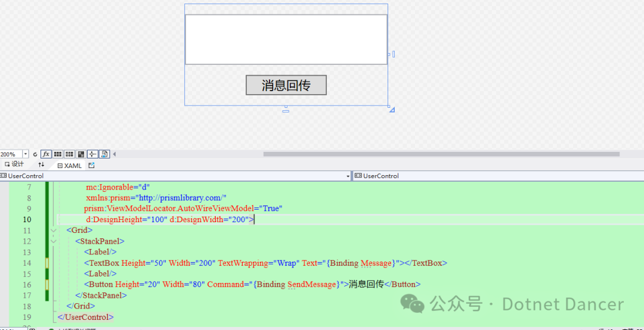Click TextBox Height="50" attribute on line 14

pos(144,263)
